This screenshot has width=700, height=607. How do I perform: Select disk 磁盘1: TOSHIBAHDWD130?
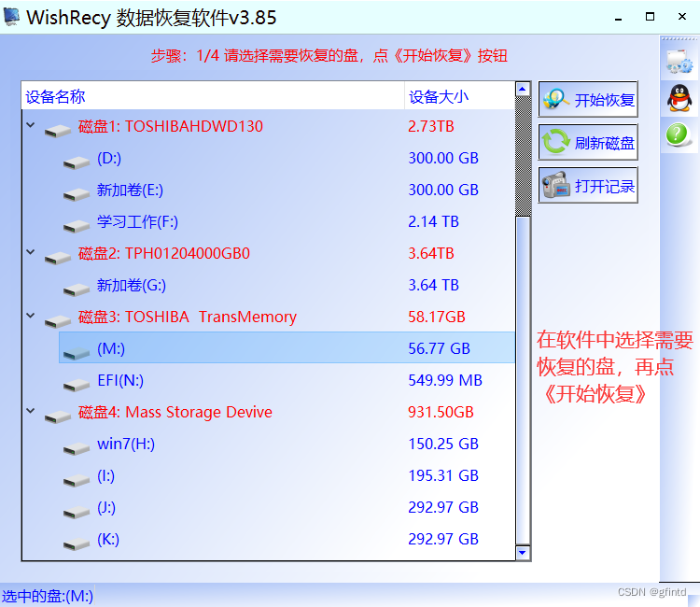pos(170,126)
